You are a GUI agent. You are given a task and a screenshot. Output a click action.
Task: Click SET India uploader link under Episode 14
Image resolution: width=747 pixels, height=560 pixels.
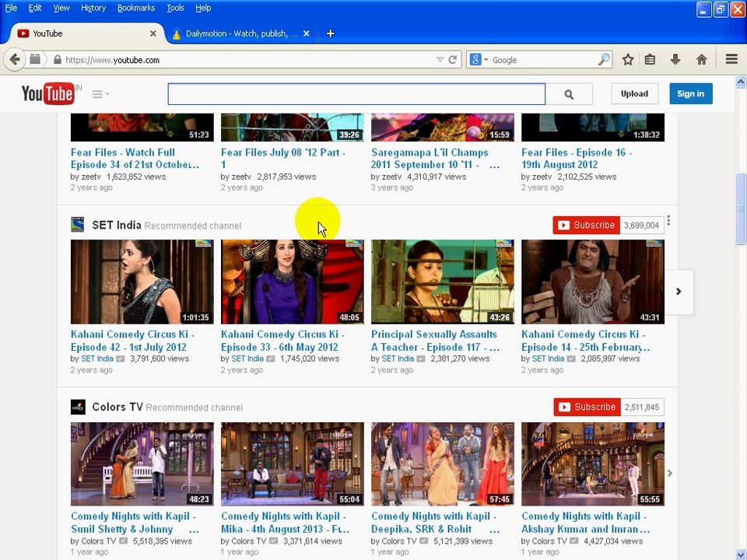click(x=547, y=359)
